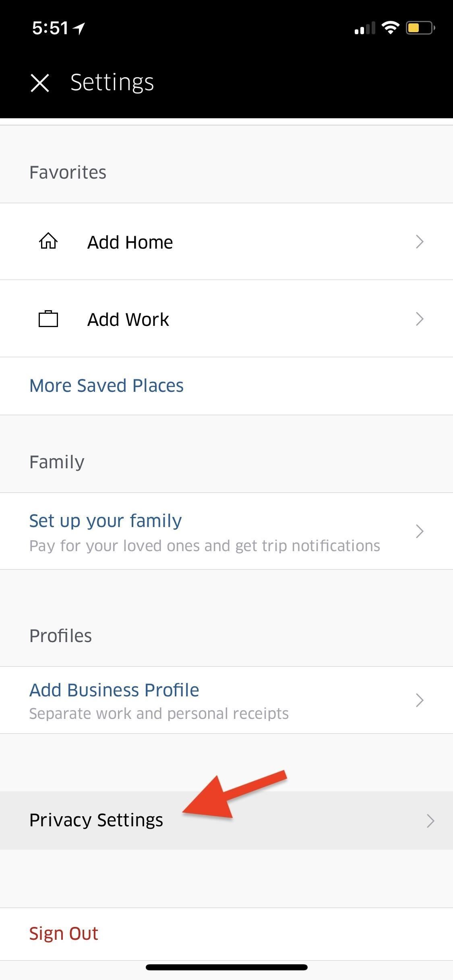Image resolution: width=453 pixels, height=980 pixels.
Task: Tap Sign Out
Action: click(64, 934)
